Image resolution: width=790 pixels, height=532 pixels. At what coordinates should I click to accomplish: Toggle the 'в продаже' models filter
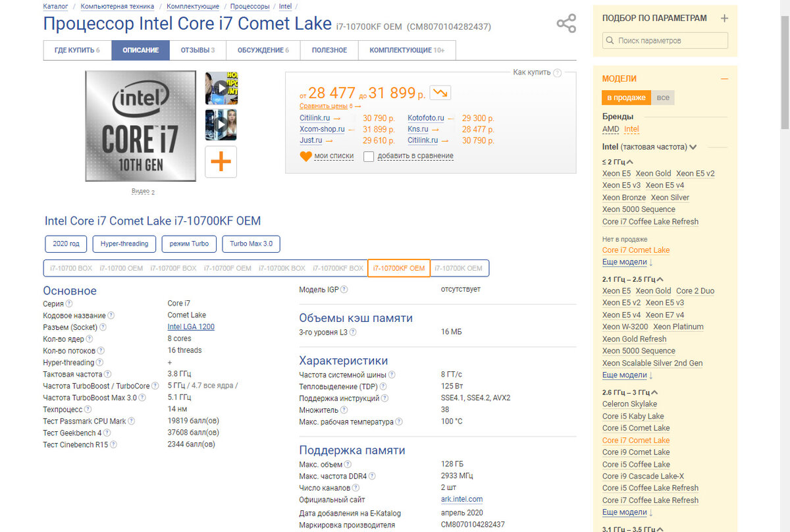point(626,97)
